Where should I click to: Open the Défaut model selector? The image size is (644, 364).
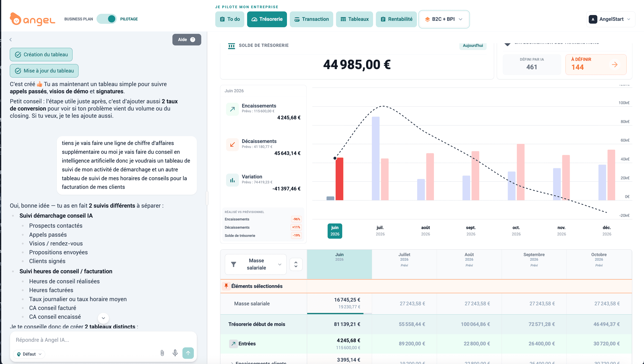(x=29, y=354)
